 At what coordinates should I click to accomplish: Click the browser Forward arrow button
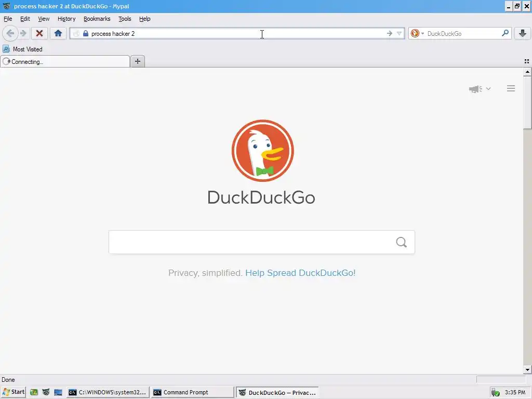(x=23, y=33)
